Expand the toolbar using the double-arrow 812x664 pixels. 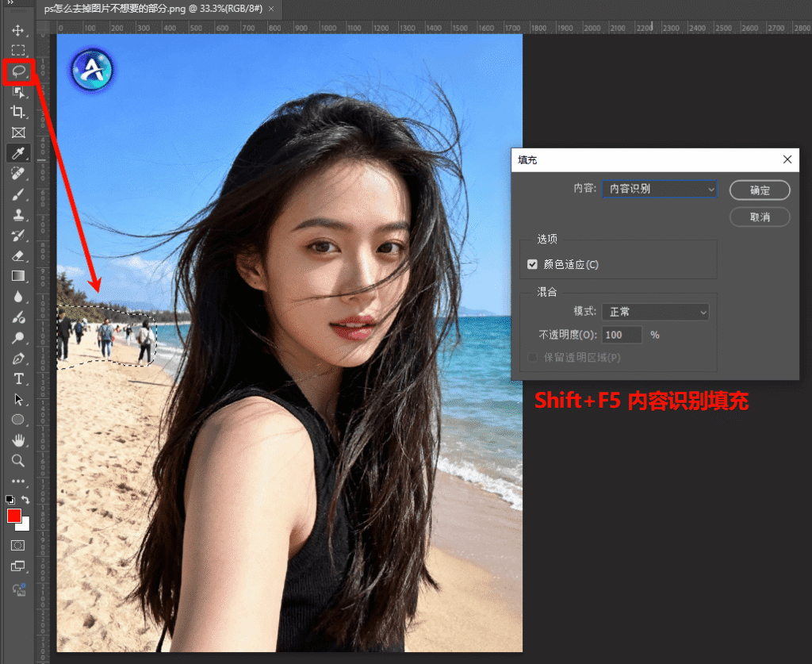(11, 3)
